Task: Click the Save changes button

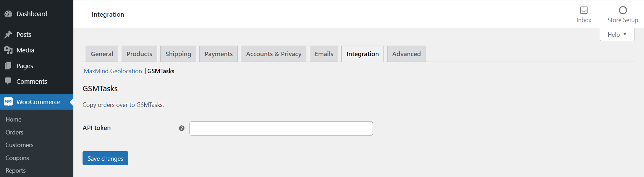Action: (105, 158)
